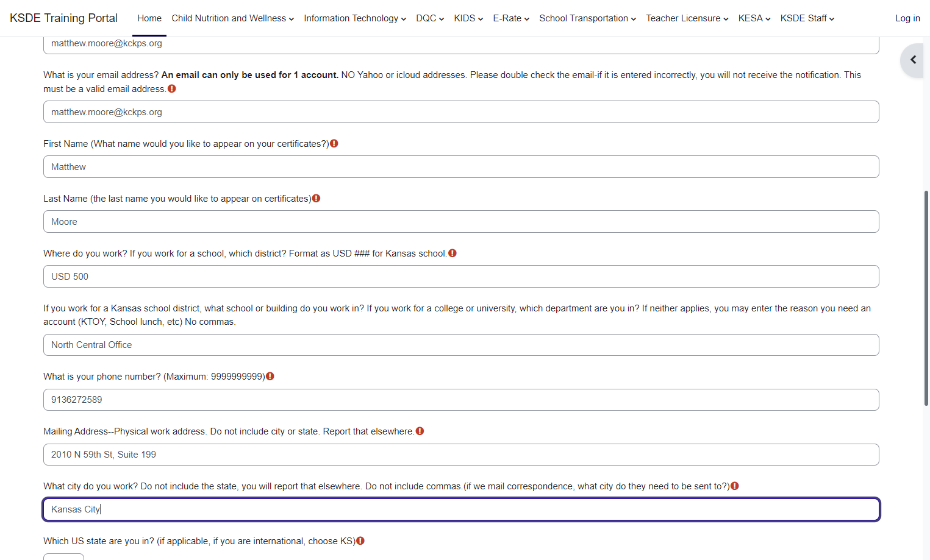Click required icon beside phone number label
Image resolution: width=930 pixels, height=560 pixels.
coord(270,377)
